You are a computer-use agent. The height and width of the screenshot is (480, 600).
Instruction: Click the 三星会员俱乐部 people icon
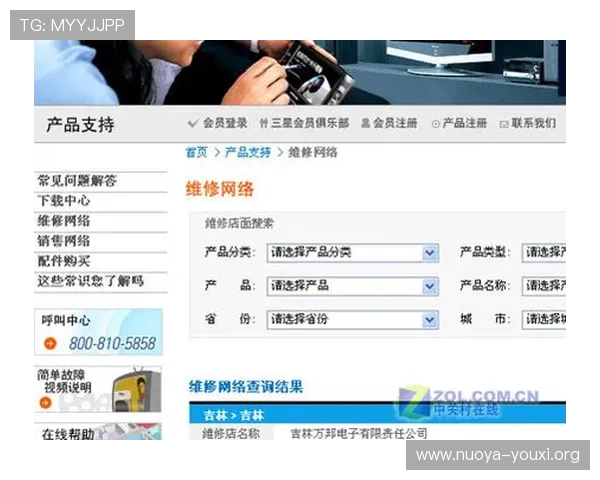point(264,123)
